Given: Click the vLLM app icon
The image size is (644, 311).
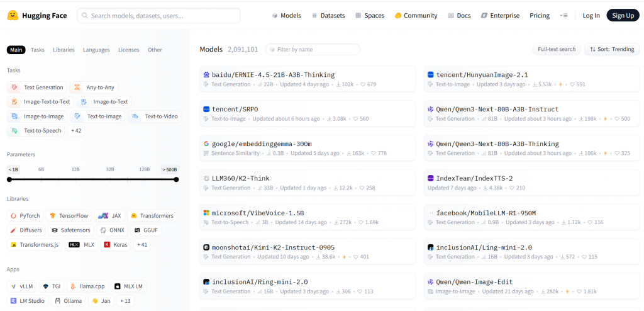Looking at the screenshot, I should [x=14, y=286].
